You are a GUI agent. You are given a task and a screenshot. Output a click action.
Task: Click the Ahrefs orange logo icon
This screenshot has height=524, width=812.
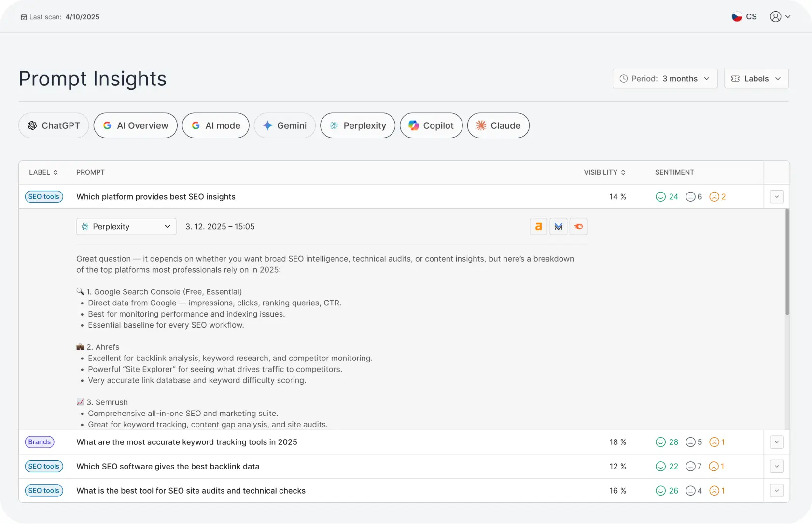click(x=538, y=227)
